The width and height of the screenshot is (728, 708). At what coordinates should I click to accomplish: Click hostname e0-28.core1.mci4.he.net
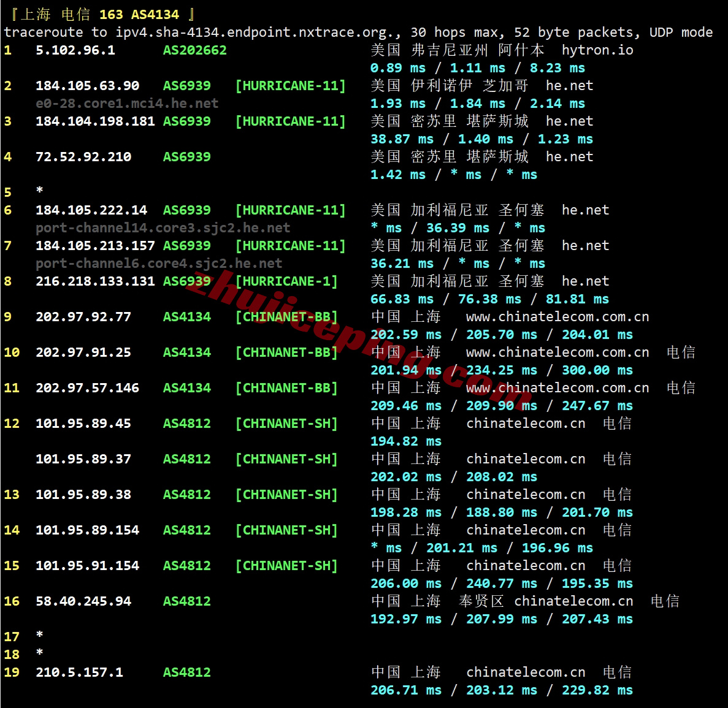click(x=127, y=104)
